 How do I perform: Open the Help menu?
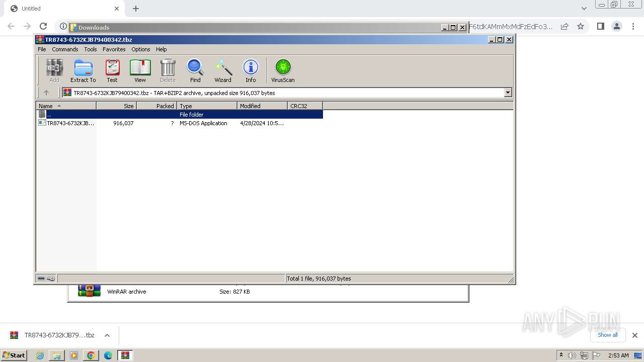tap(161, 49)
